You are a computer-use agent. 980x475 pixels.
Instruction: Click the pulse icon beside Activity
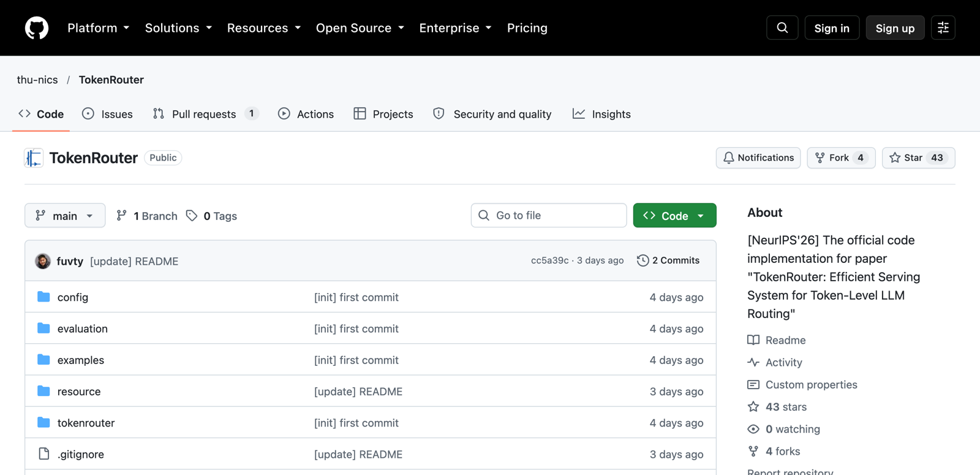(753, 362)
